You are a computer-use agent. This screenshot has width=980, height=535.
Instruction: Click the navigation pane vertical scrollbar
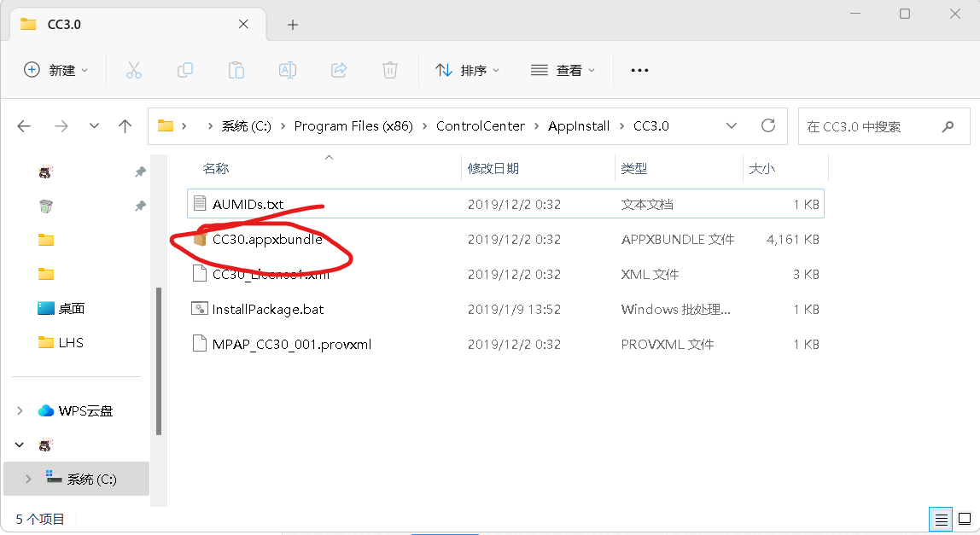[x=159, y=361]
